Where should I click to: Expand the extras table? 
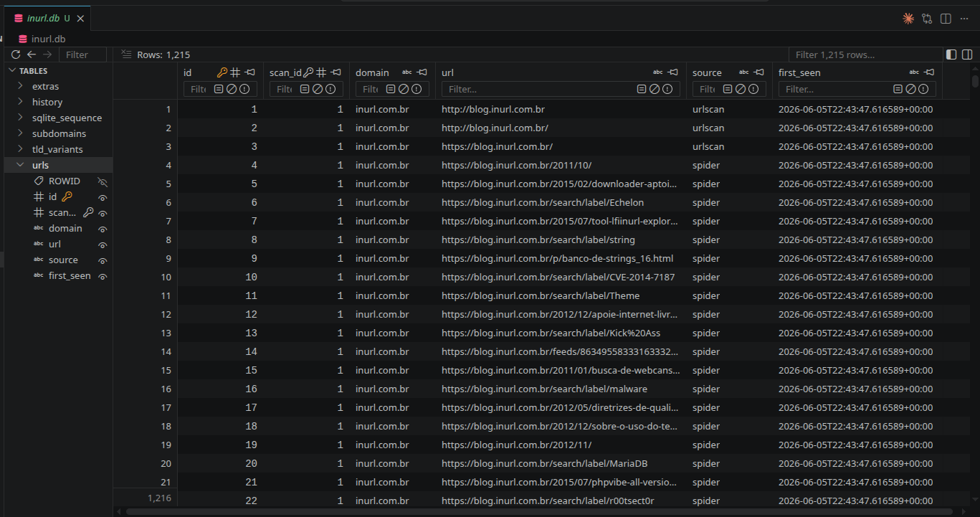click(x=20, y=86)
